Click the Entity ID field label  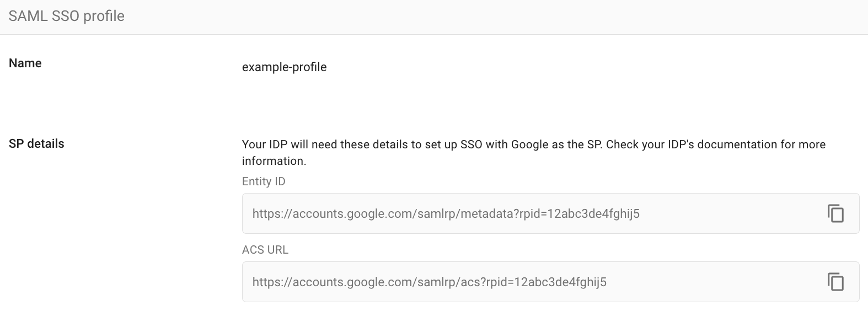[x=264, y=181]
